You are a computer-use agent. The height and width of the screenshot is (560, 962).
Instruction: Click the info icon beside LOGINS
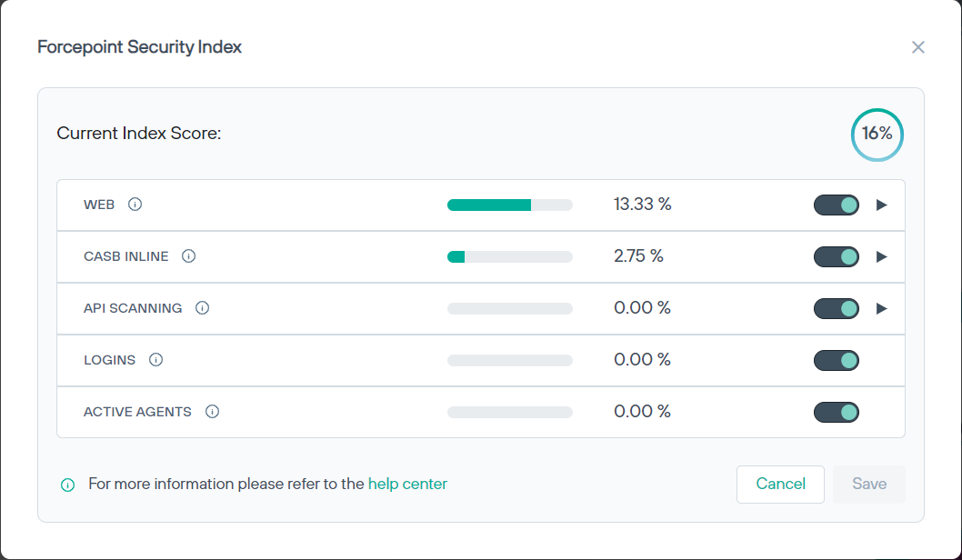(x=156, y=360)
